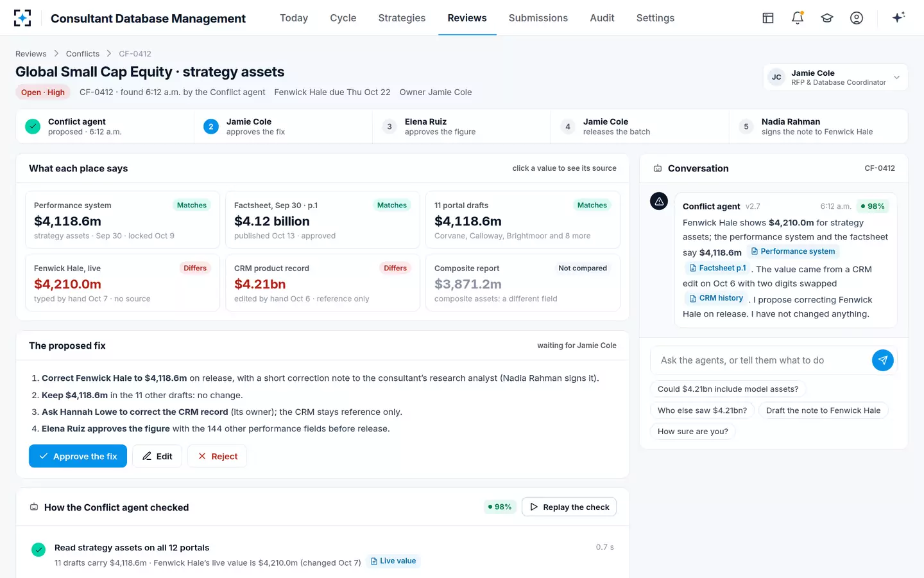Screen dimensions: 924x578
Task: Select step 3 Elena Ruiz approves the figure
Action: pos(461,127)
